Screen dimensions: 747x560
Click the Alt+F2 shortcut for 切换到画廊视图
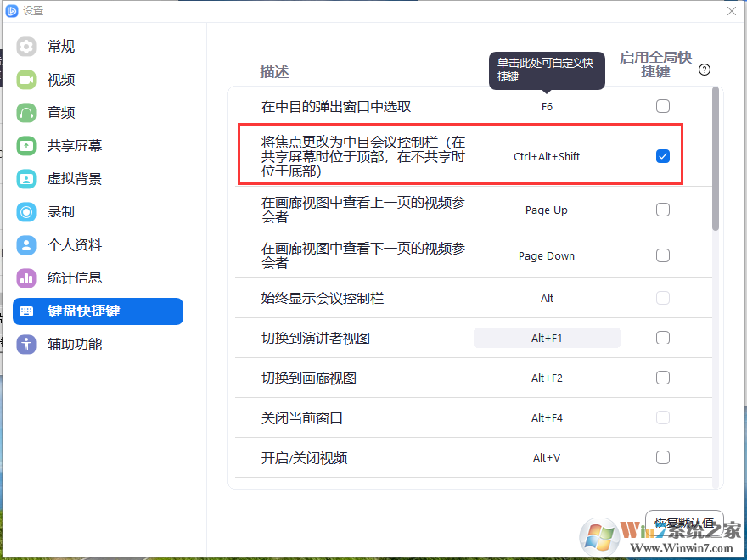tap(547, 378)
